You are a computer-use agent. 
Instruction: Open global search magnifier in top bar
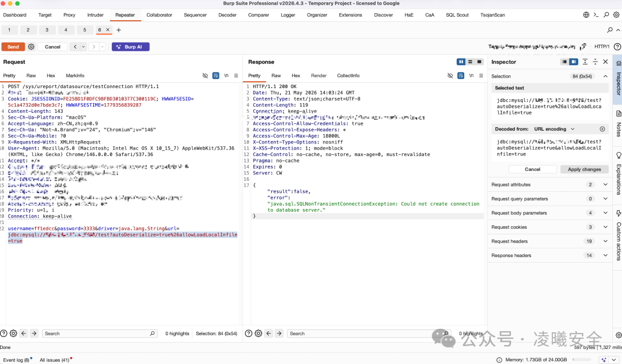[606, 14]
